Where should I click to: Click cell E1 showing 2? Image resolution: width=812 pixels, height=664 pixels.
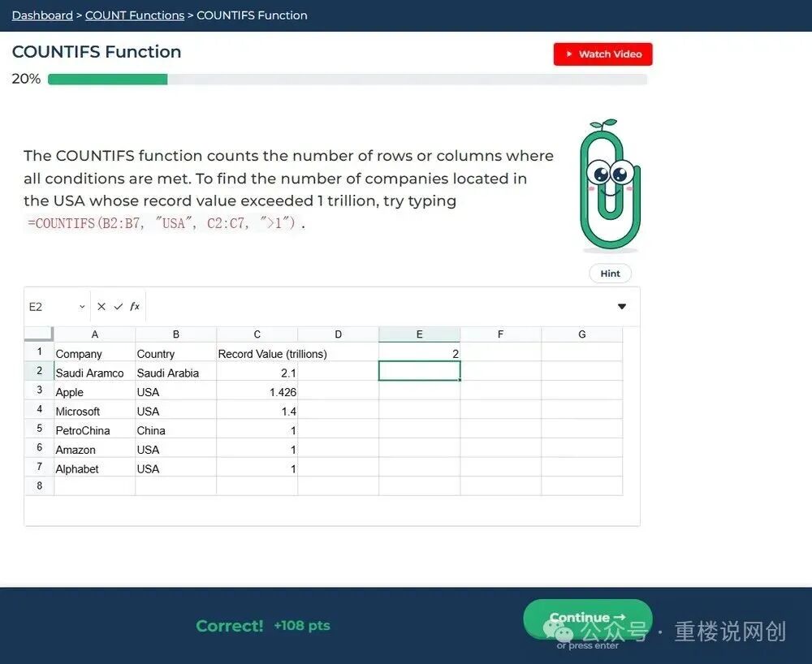pos(420,352)
